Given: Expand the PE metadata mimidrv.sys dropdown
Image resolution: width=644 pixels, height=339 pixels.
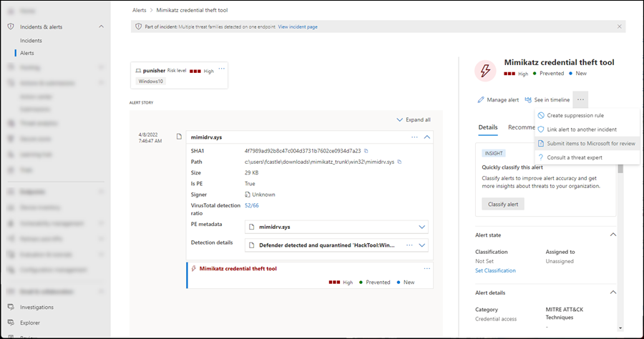Looking at the screenshot, I should point(421,227).
